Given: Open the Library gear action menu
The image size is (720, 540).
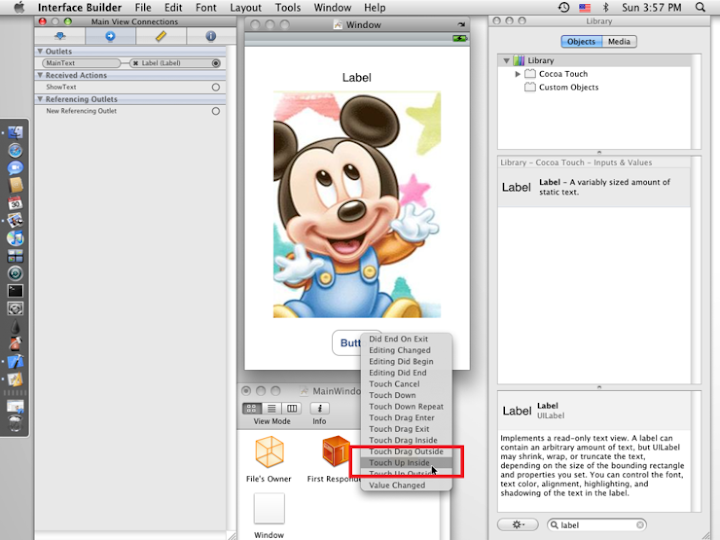Looking at the screenshot, I should click(x=519, y=524).
